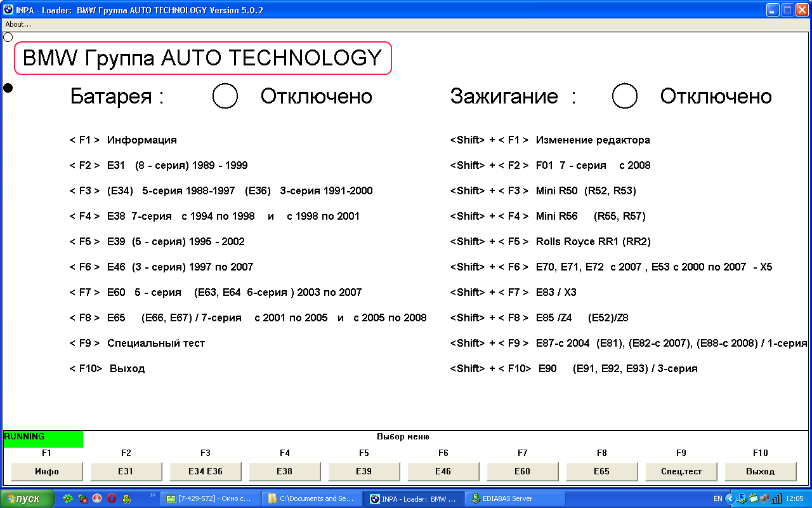This screenshot has width=812, height=508.
Task: Switch to EDIABAS Server taskbar item
Action: coord(515,498)
